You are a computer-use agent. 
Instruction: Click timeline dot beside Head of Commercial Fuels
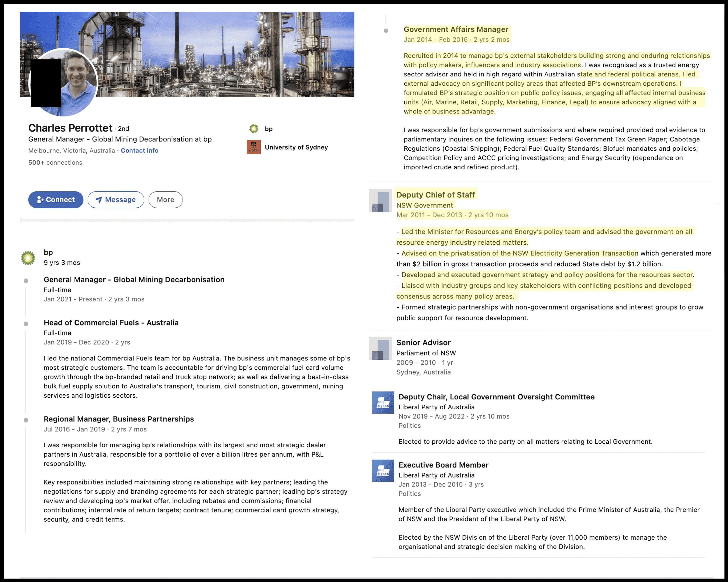tap(26, 324)
